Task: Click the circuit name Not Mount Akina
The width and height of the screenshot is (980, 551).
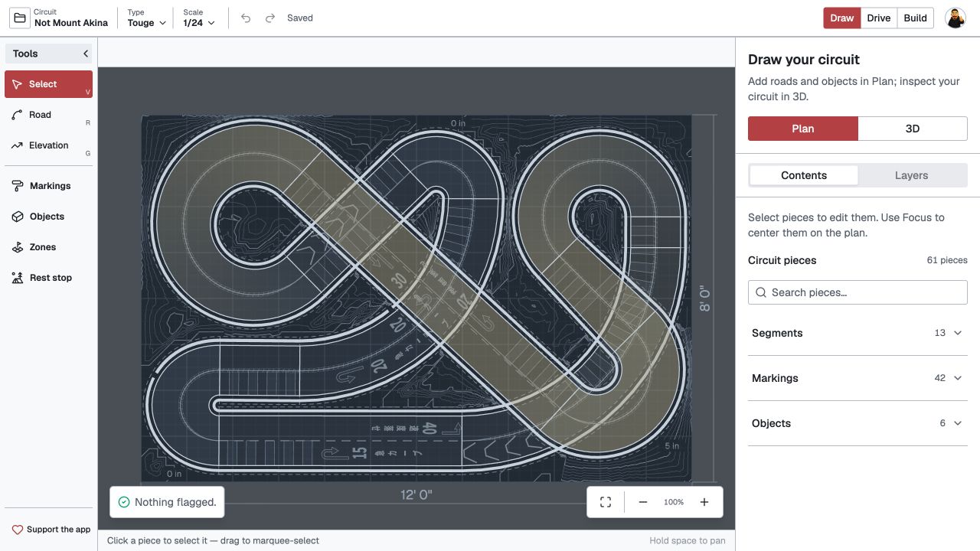Action: [x=71, y=23]
